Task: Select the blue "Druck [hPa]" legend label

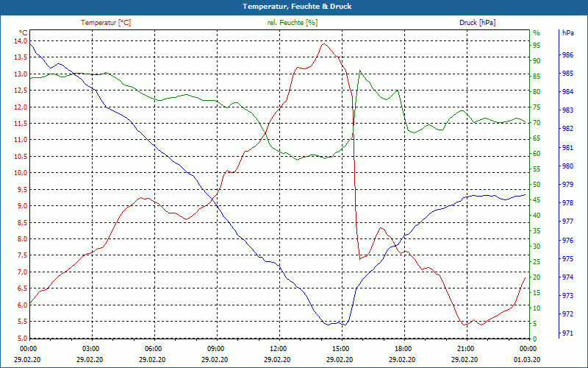Action: pos(477,23)
